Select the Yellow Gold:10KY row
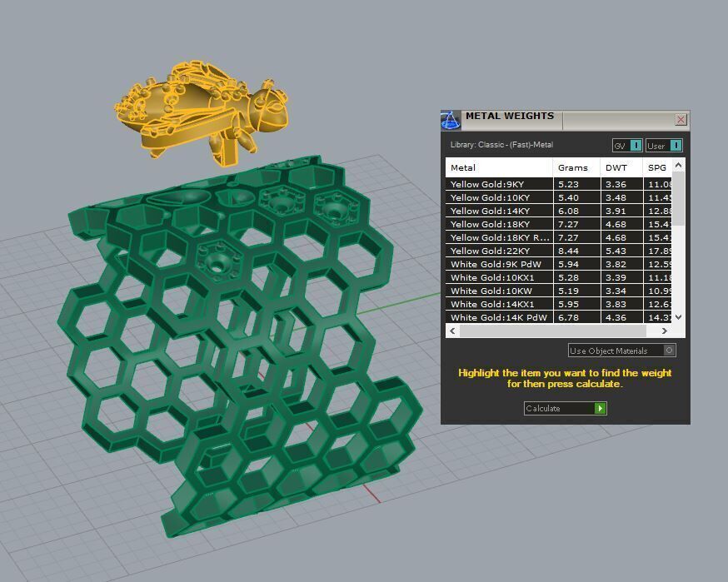 tap(559, 197)
